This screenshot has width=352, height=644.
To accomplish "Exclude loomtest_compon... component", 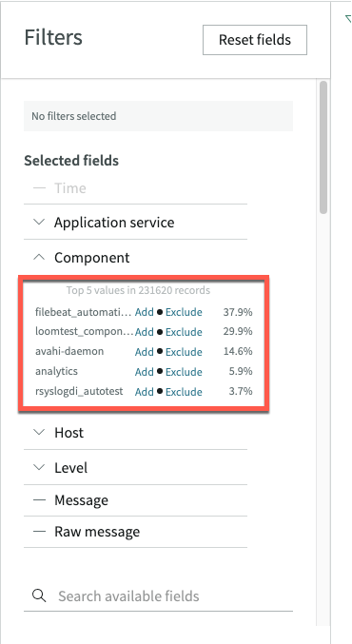I will coord(184,332).
